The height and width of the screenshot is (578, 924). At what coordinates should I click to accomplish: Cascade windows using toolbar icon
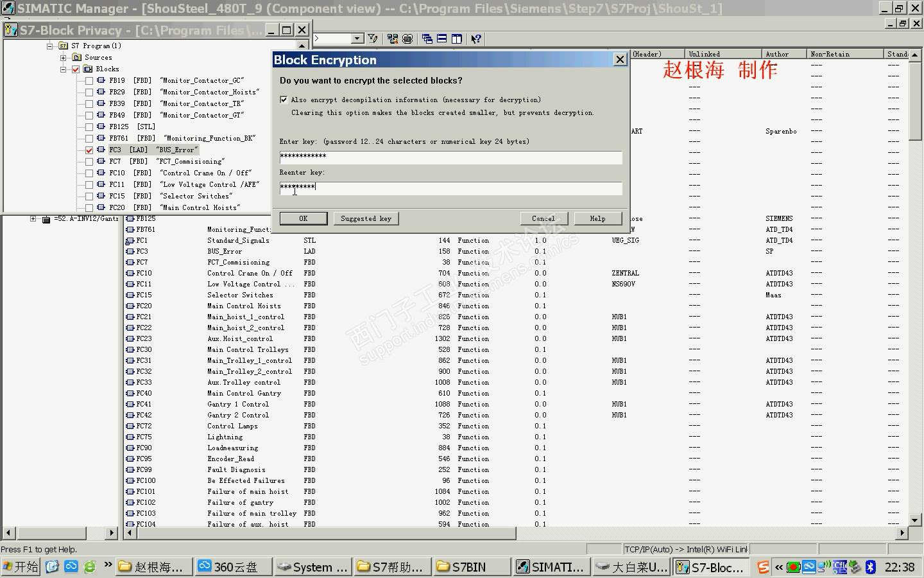(x=427, y=39)
